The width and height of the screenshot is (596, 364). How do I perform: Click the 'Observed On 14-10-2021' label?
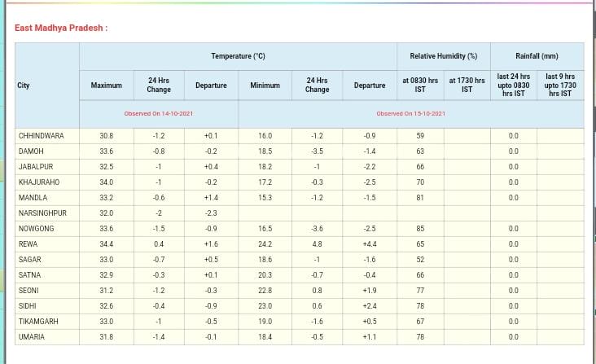click(158, 114)
